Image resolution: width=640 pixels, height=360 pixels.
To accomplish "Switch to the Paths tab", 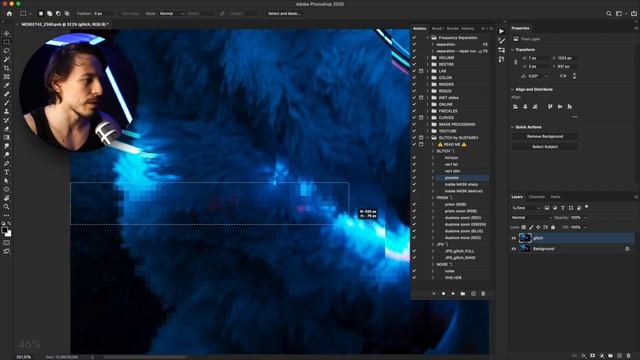I will click(x=556, y=197).
